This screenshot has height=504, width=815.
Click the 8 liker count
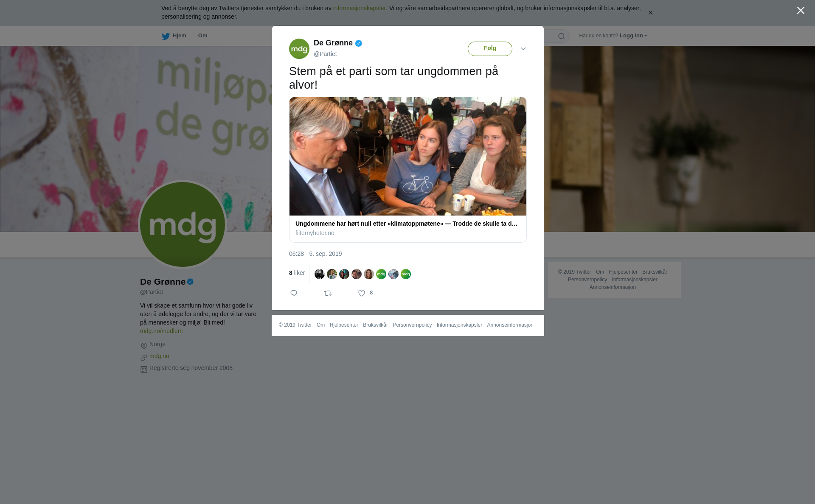pos(297,273)
